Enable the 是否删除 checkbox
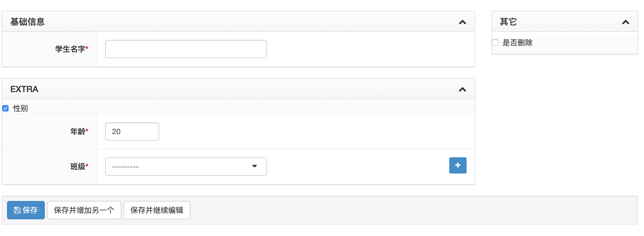This screenshot has width=644, height=236. (x=495, y=43)
